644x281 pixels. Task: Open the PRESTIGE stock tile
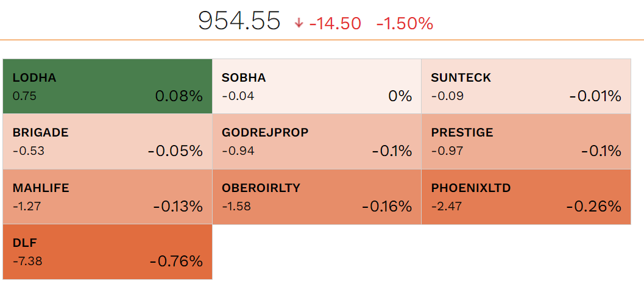tap(525, 141)
